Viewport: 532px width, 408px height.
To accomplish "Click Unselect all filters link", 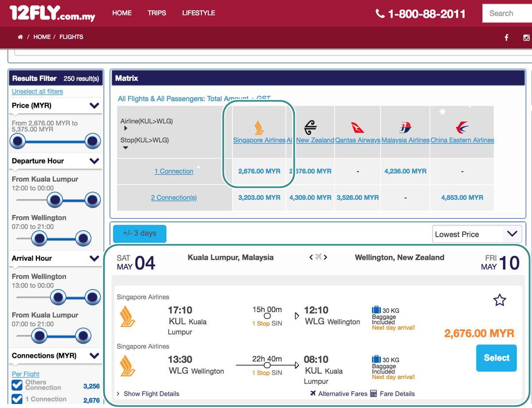I will coord(37,92).
